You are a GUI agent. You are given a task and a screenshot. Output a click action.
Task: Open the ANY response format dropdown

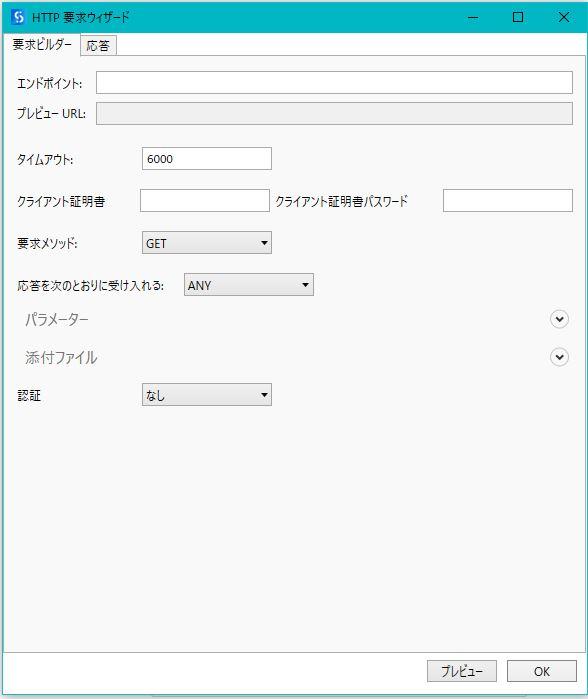tap(249, 285)
